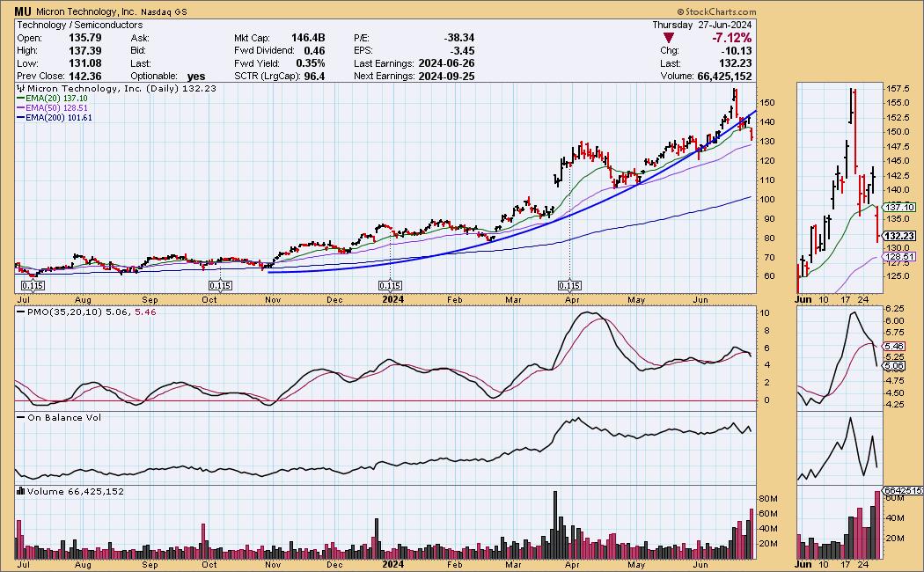Select the 0.115 dividend marker near Oct
Viewport: 924px width, 572px height.
(x=220, y=286)
